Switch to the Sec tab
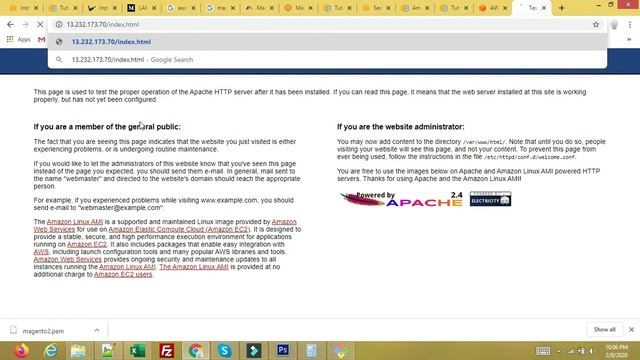 pyautogui.click(x=377, y=8)
